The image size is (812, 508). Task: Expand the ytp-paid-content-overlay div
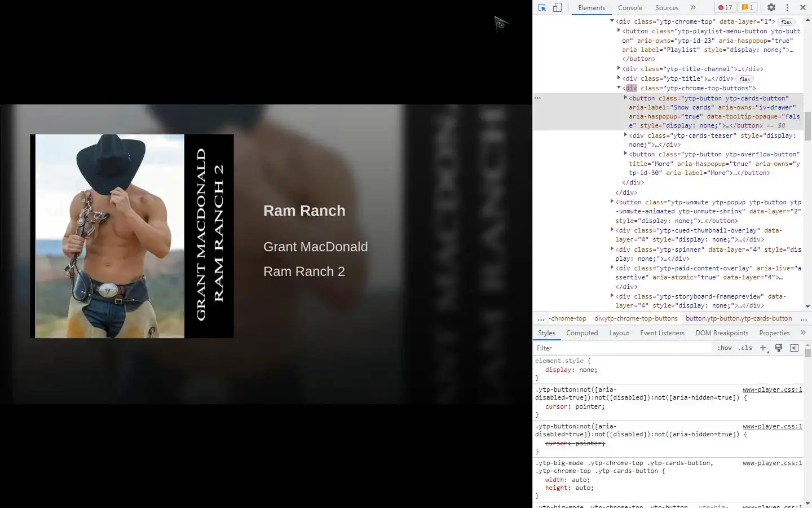(x=612, y=268)
